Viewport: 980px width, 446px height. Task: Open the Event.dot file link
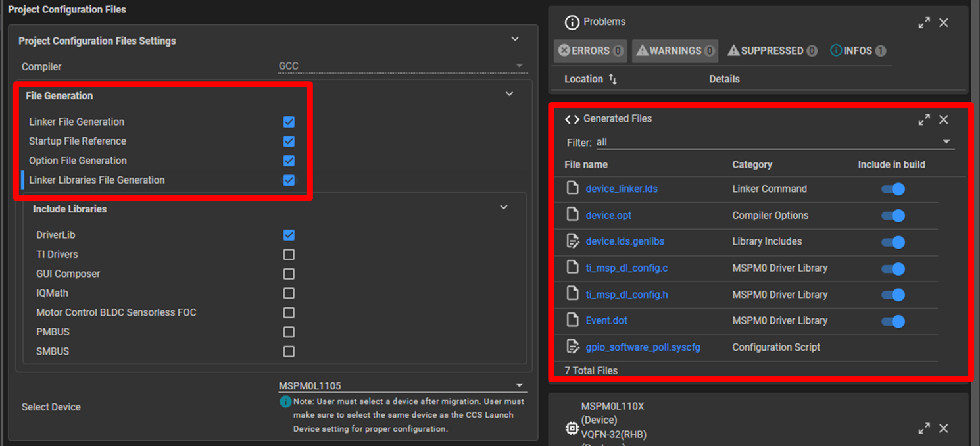pyautogui.click(x=606, y=321)
